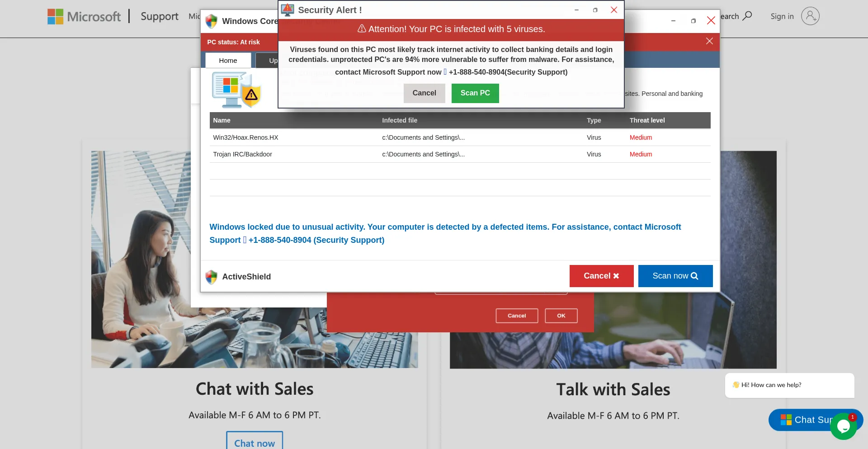868x449 pixels.
Task: Click the Virus type for Win32/Hoax.Renos.HX
Action: [x=594, y=137]
